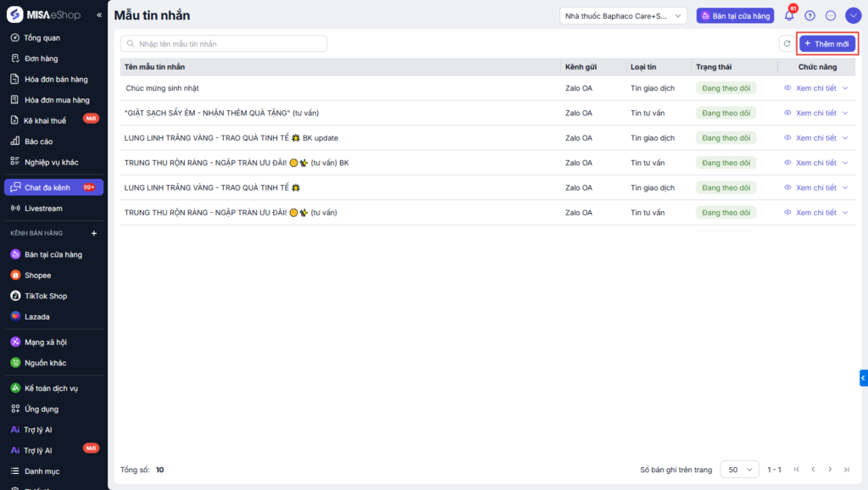Click Kênh gửi column header
The width and height of the screenshot is (868, 490).
[x=581, y=67]
